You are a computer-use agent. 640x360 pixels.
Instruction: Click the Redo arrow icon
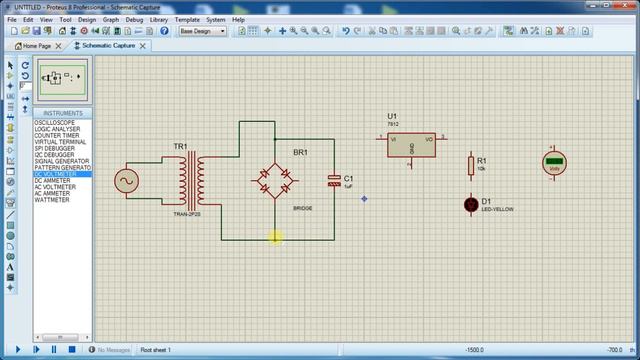[x=357, y=31]
